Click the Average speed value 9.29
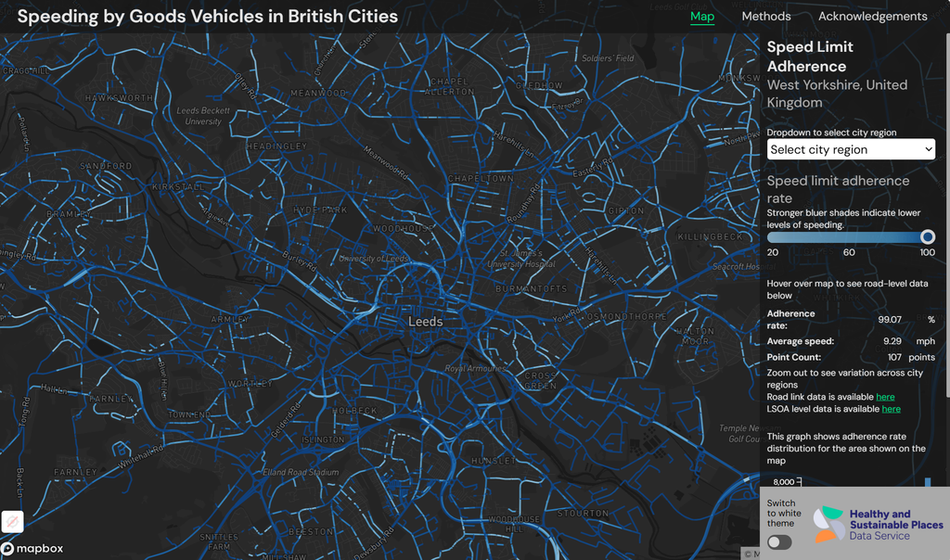The width and height of the screenshot is (950, 560). (x=892, y=341)
